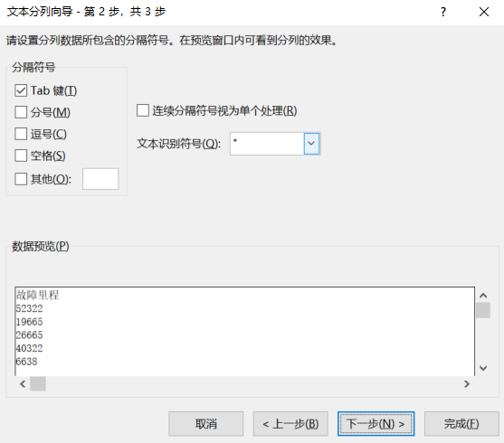
Task: Go back with 上一步 button
Action: click(x=290, y=424)
